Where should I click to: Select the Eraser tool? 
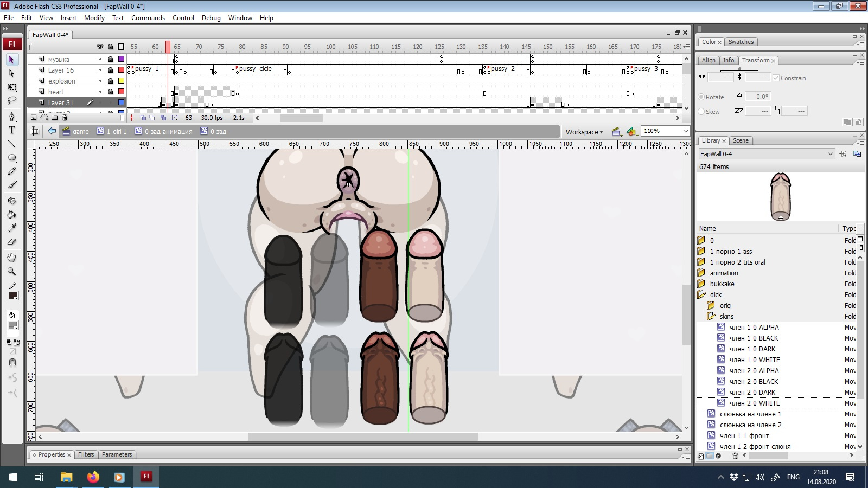point(11,242)
